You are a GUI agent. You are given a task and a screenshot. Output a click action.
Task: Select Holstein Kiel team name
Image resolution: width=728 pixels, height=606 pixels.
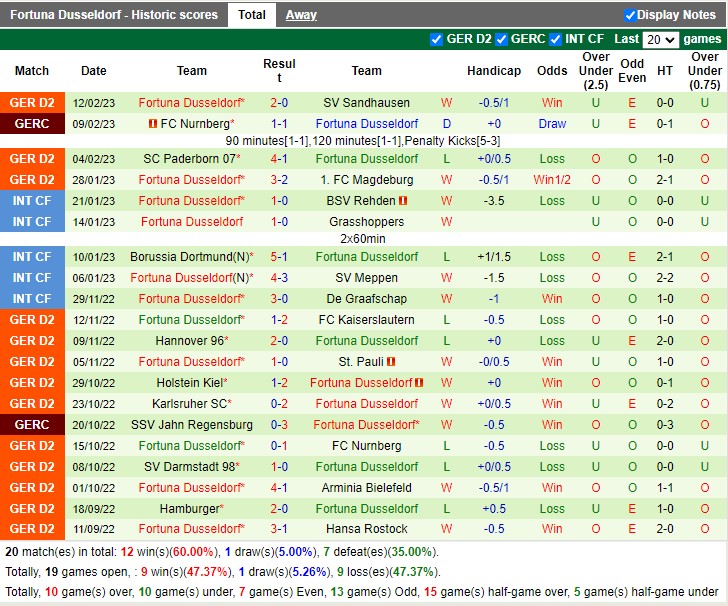point(190,383)
